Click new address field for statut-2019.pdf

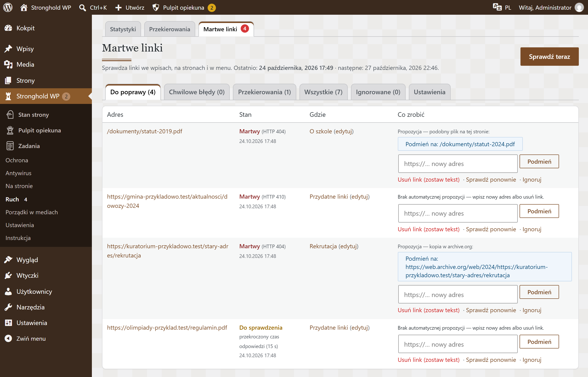click(x=458, y=163)
